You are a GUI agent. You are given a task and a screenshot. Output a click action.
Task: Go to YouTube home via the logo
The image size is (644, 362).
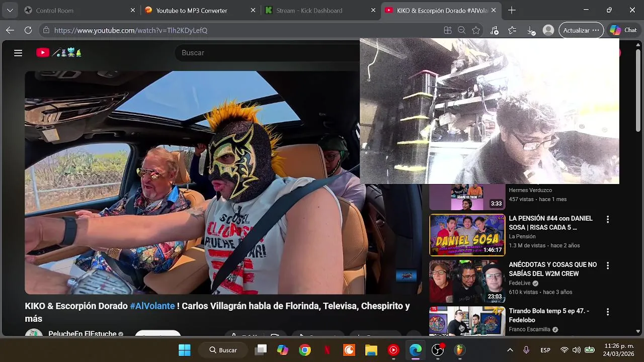click(x=58, y=52)
